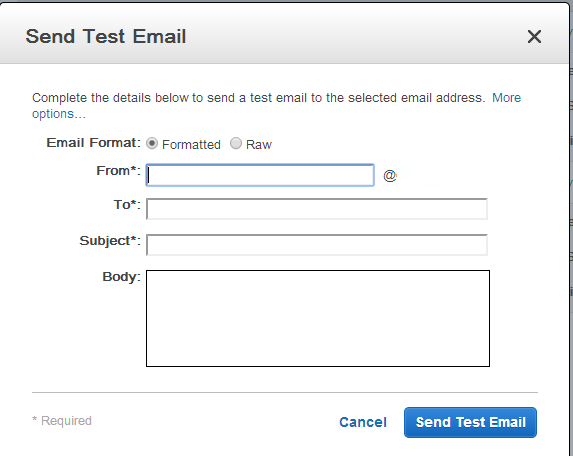
Task: Focus the From address input field
Action: 260,175
